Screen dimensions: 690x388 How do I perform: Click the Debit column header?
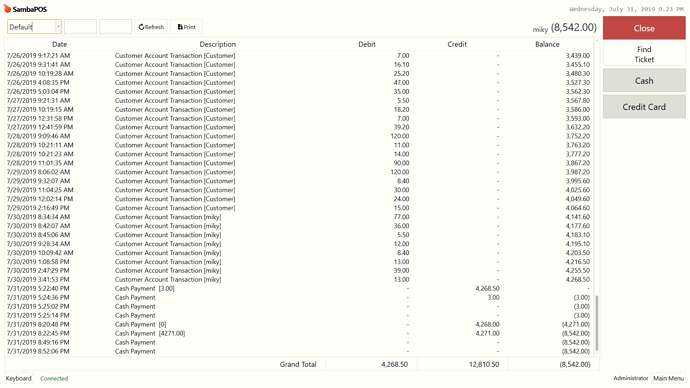click(x=367, y=44)
